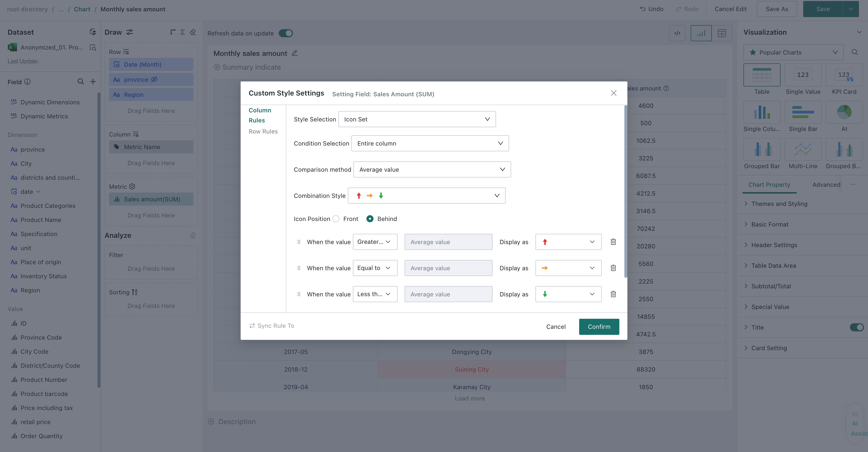Open Draw settings slider icon
Image resolution: width=868 pixels, height=452 pixels.
point(129,32)
